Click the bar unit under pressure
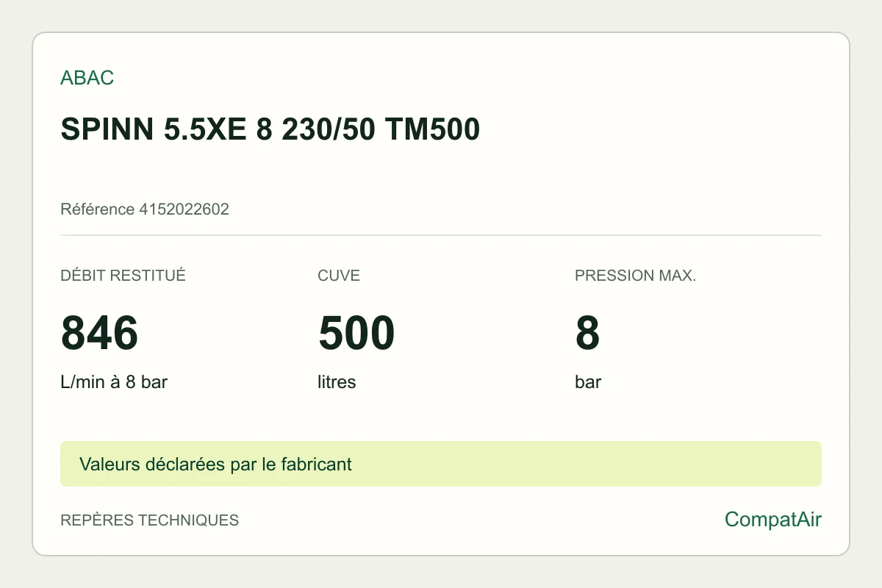Image resolution: width=882 pixels, height=588 pixels. click(x=588, y=382)
